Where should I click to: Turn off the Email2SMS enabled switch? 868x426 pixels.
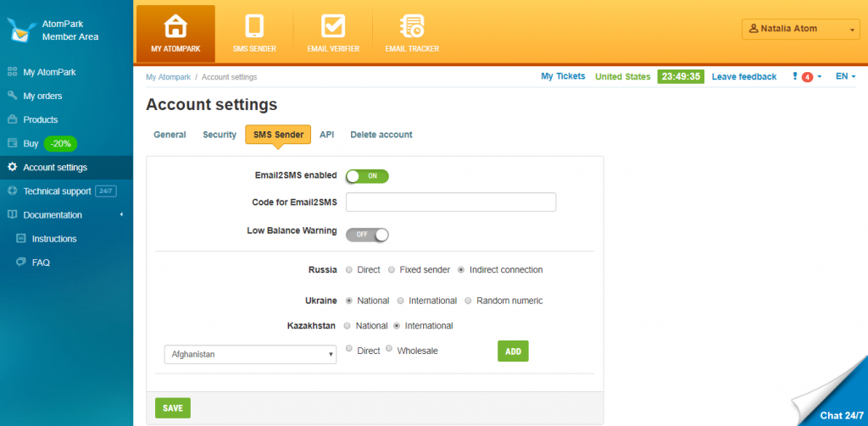click(368, 176)
